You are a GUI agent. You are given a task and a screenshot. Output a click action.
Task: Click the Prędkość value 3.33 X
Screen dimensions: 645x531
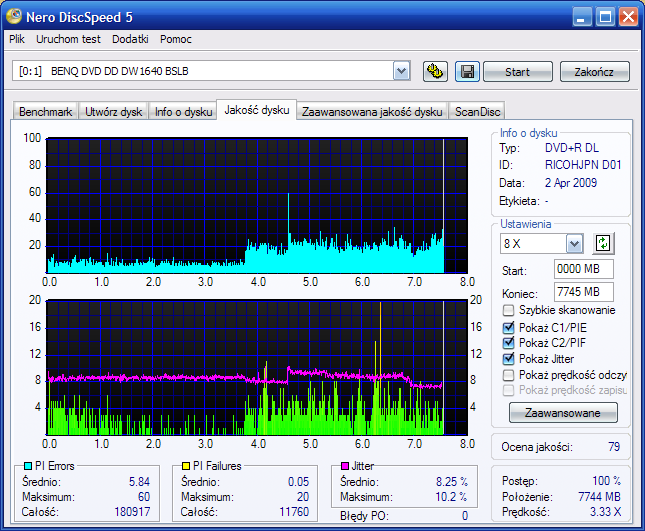606,512
